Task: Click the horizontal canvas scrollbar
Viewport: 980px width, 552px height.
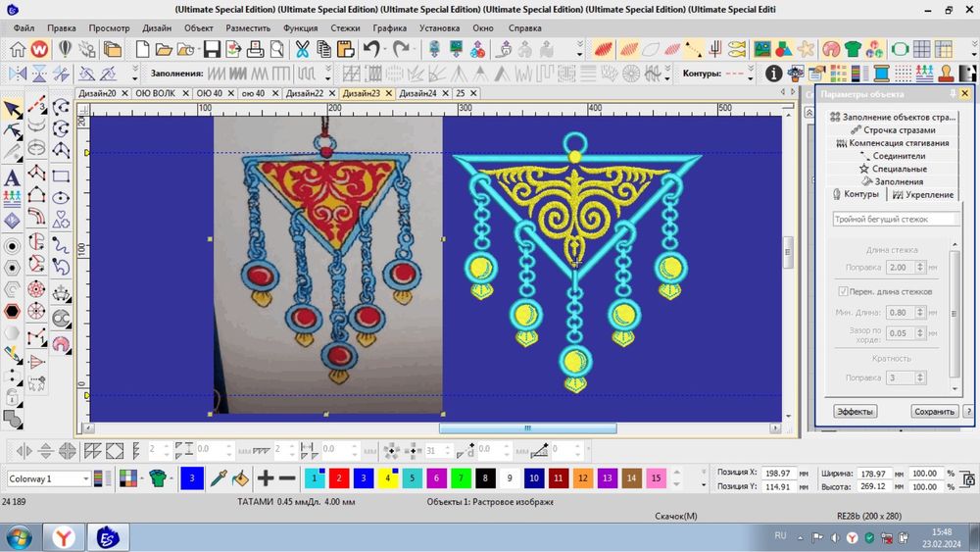Action: (x=527, y=428)
